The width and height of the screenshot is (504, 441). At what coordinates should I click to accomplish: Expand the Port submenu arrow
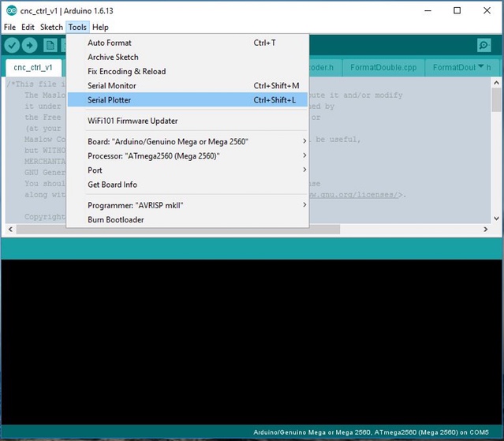(304, 170)
